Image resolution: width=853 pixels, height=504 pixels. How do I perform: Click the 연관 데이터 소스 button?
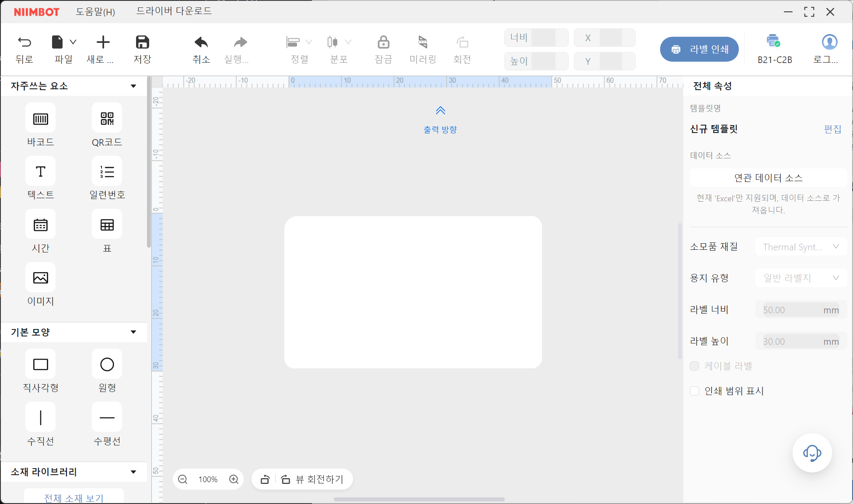tap(768, 178)
